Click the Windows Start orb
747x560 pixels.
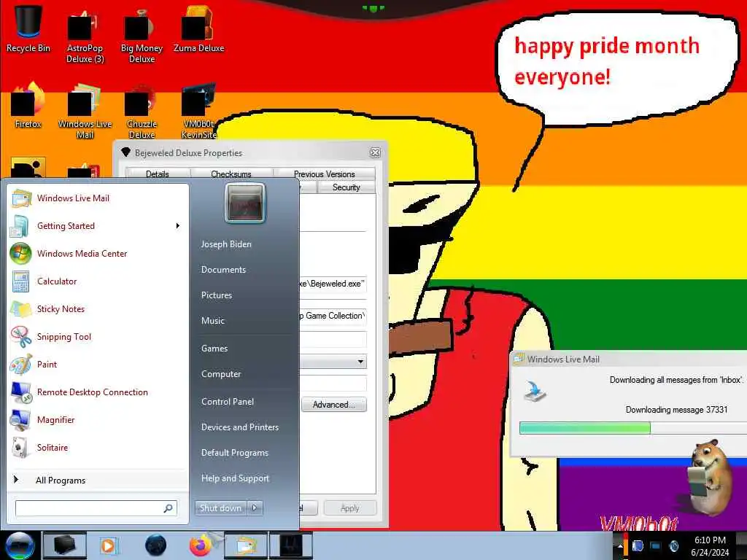pos(20,545)
